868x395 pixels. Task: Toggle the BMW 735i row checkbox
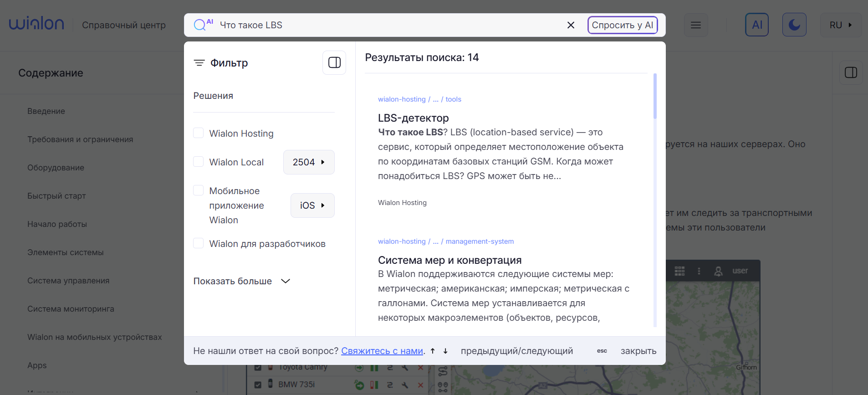[258, 385]
